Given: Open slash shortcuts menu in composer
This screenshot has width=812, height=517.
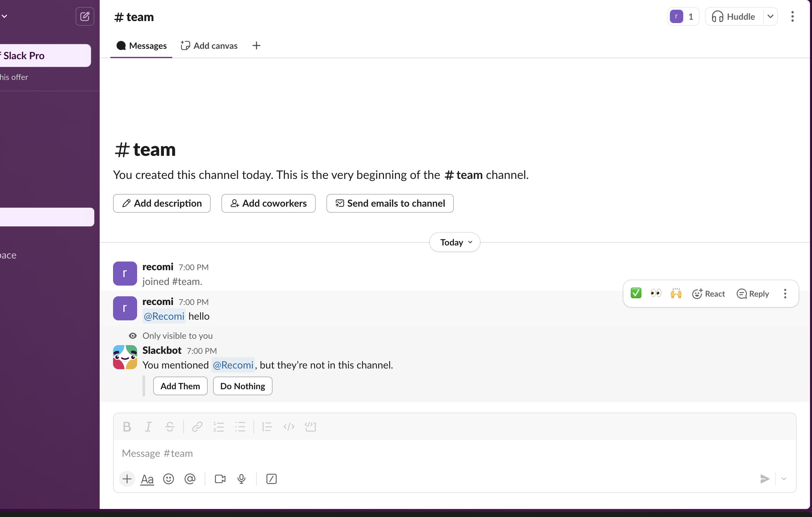Looking at the screenshot, I should pos(271,479).
